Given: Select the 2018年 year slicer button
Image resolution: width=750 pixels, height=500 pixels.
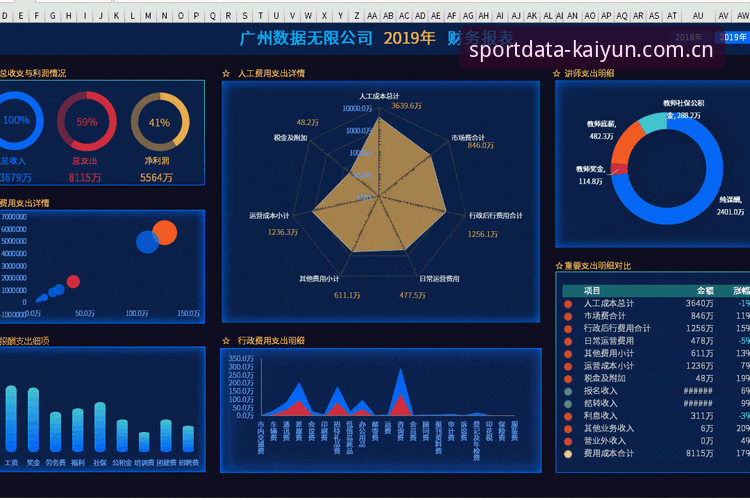Looking at the screenshot, I should pos(688,37).
